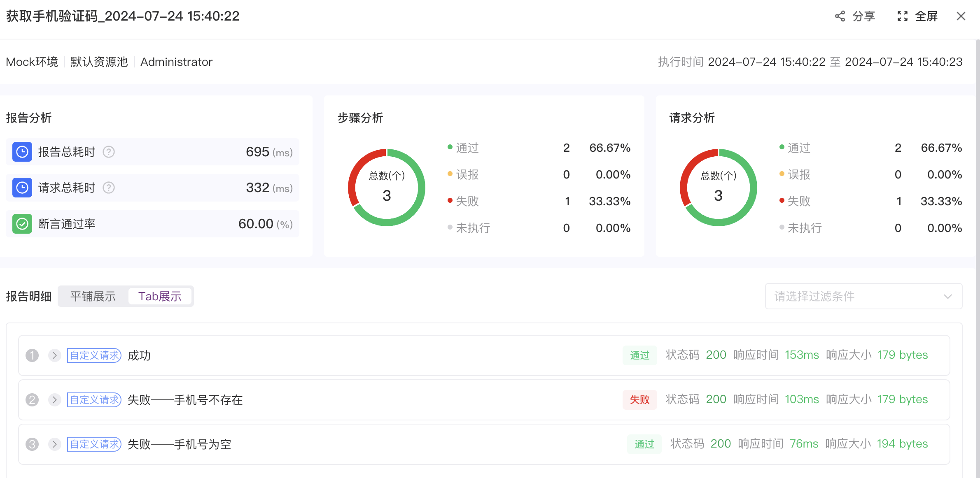The width and height of the screenshot is (980, 478).
Task: Click the 失败 status tag of step 2
Action: pos(639,399)
